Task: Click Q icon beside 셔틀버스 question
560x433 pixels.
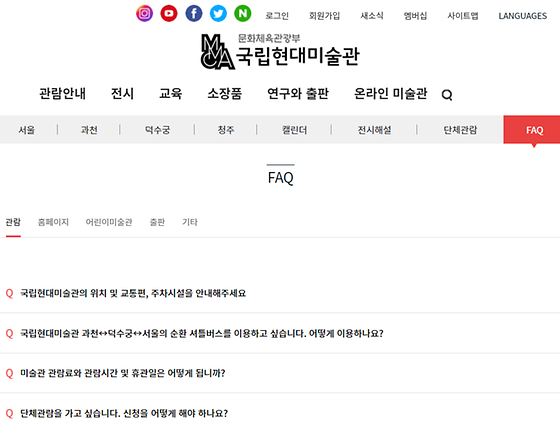Action: point(10,334)
